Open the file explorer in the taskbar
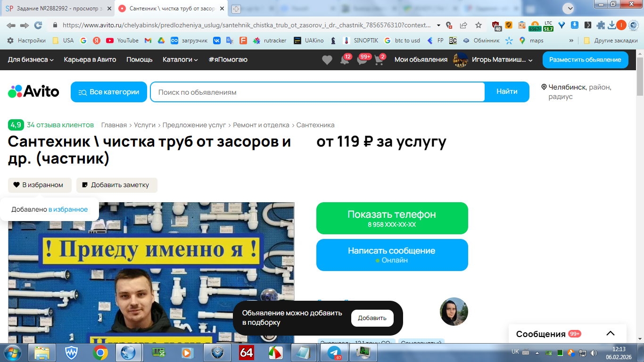The image size is (644, 362). pos(41,353)
